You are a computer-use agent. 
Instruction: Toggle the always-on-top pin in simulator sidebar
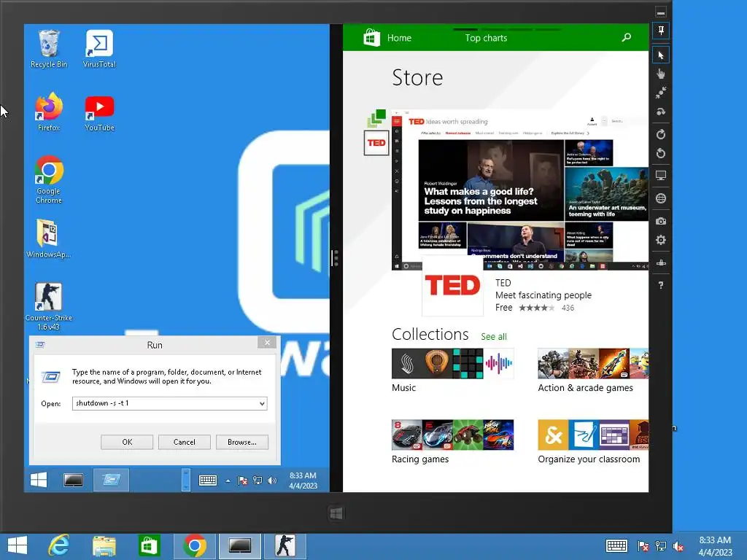pyautogui.click(x=661, y=31)
